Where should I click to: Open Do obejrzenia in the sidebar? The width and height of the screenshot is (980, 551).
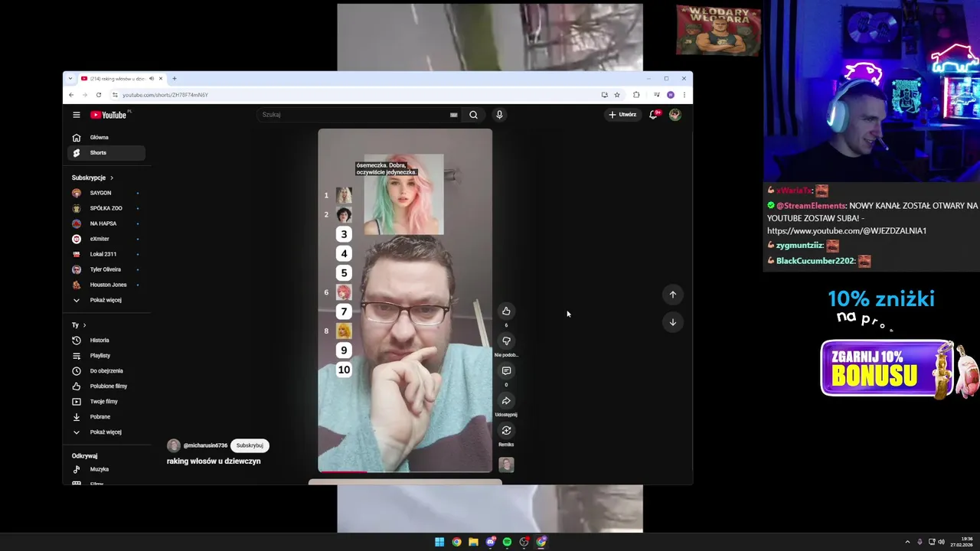[x=106, y=371]
